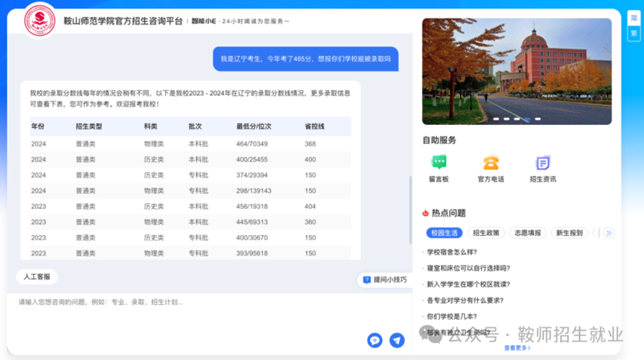The image size is (644, 360).
Task: Click the blue send message arrow icon
Action: 398,340
